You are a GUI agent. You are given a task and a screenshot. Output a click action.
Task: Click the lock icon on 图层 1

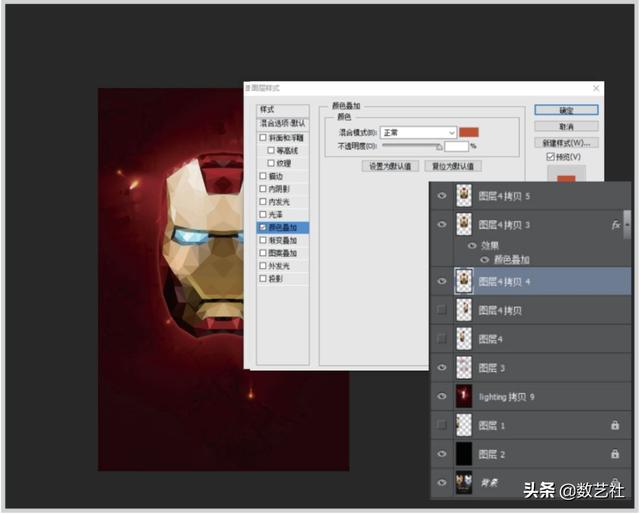point(615,425)
